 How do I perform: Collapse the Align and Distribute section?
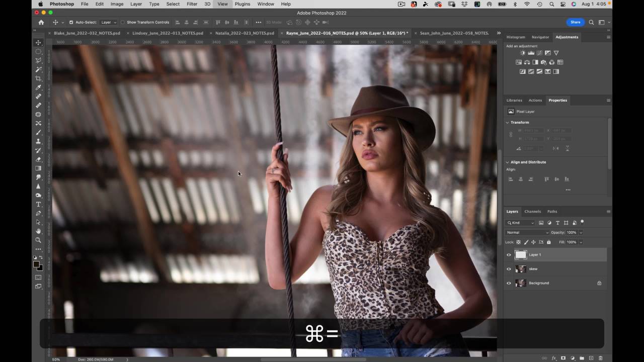[507, 162]
